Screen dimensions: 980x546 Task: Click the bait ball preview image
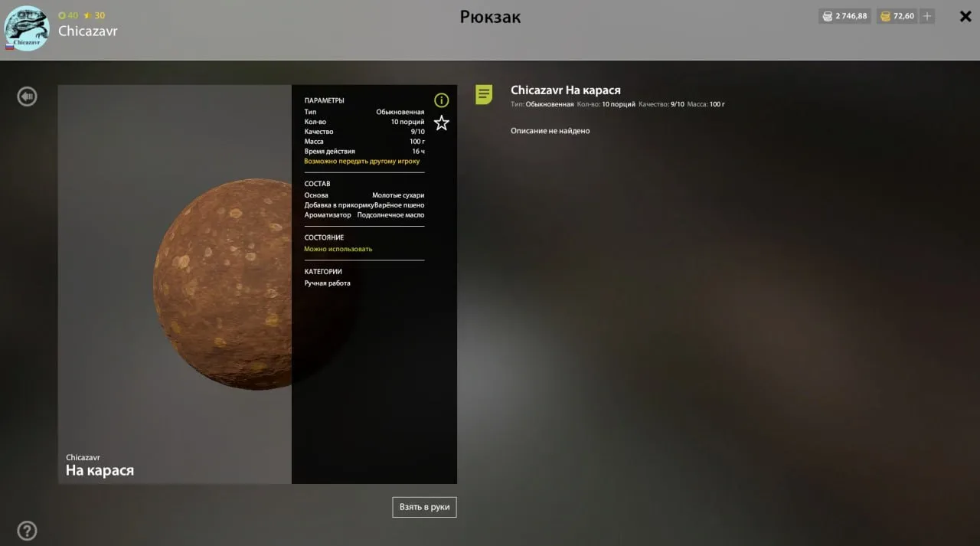click(222, 283)
